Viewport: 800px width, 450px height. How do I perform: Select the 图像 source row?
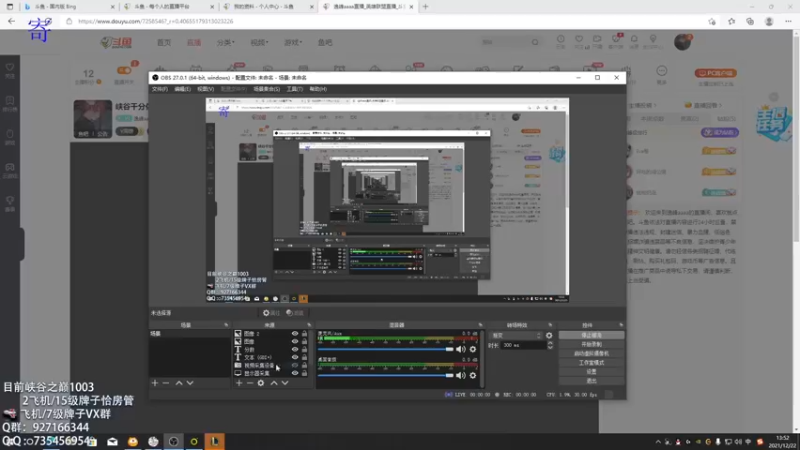(x=271, y=341)
